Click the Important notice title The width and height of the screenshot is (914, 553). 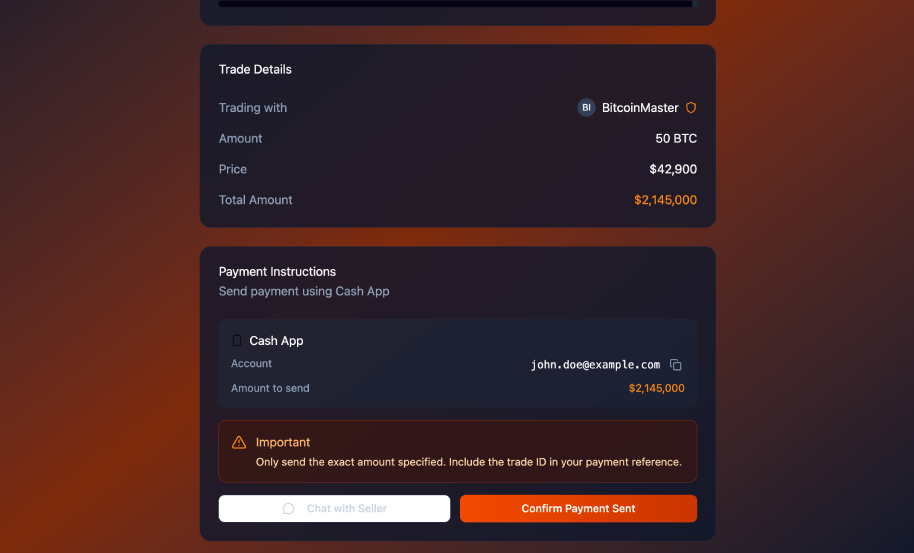[x=283, y=442]
